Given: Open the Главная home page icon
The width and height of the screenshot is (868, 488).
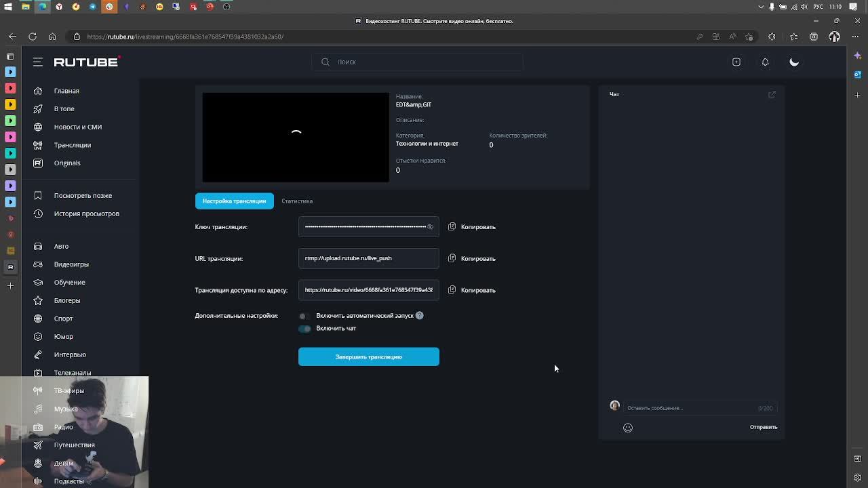Looking at the screenshot, I should (38, 91).
